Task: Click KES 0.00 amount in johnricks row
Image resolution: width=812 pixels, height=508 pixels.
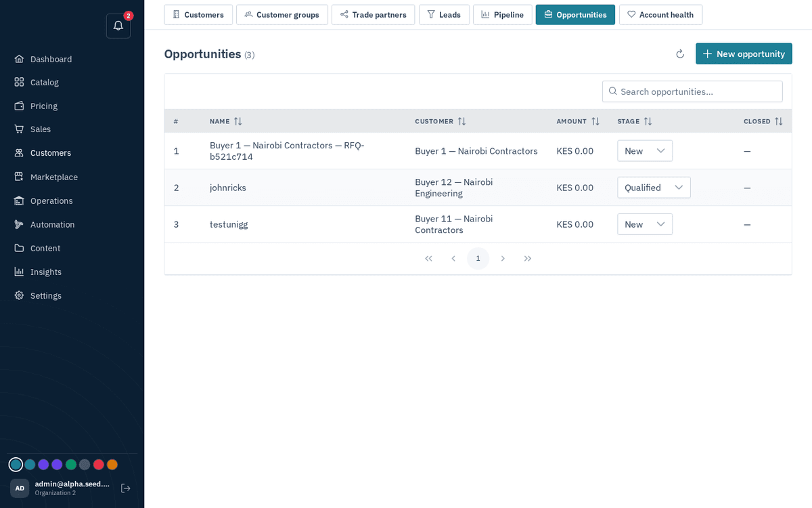Action: pyautogui.click(x=575, y=188)
